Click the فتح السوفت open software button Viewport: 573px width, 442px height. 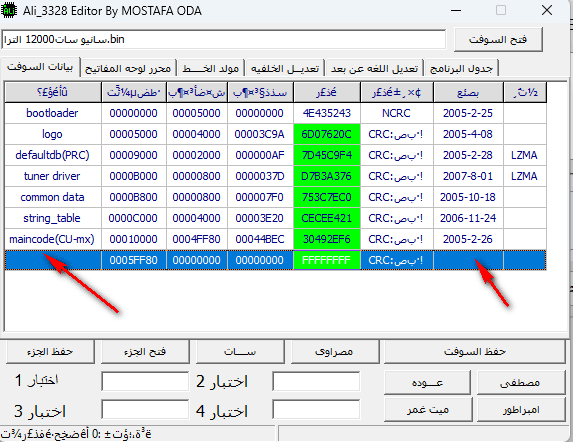(x=498, y=39)
